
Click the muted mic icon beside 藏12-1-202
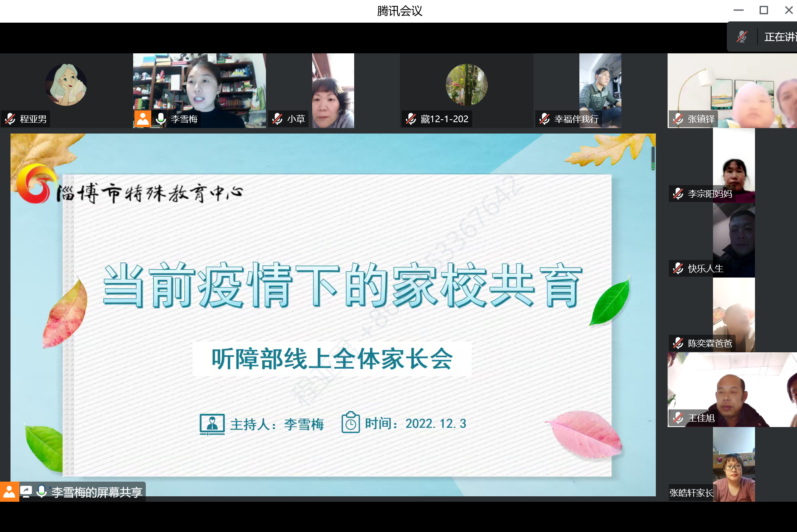pos(411,119)
